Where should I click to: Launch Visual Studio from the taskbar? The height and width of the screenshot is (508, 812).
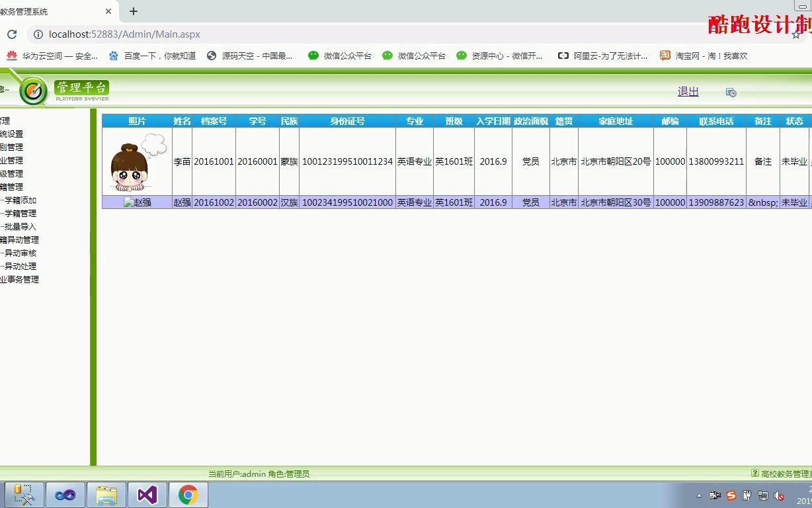click(x=147, y=494)
